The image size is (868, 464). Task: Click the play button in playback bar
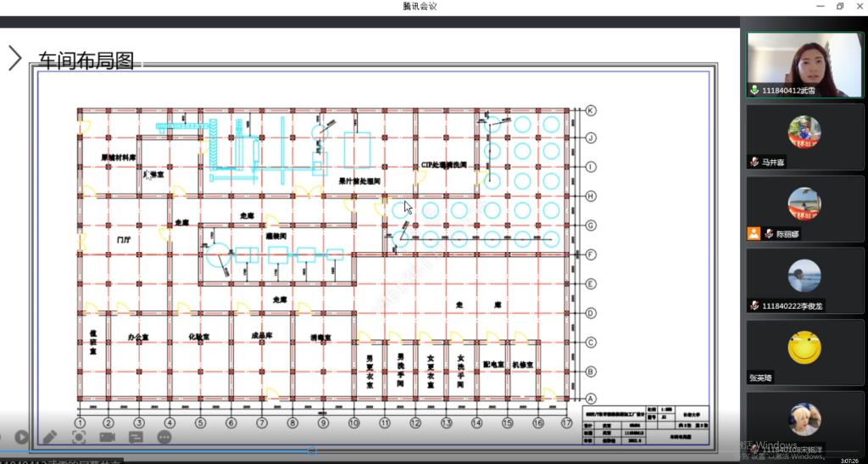tap(21, 437)
